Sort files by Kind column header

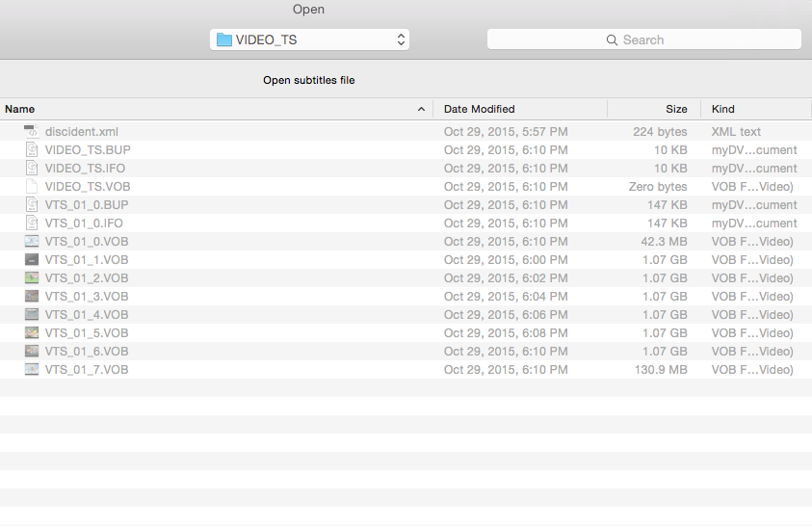[722, 110]
